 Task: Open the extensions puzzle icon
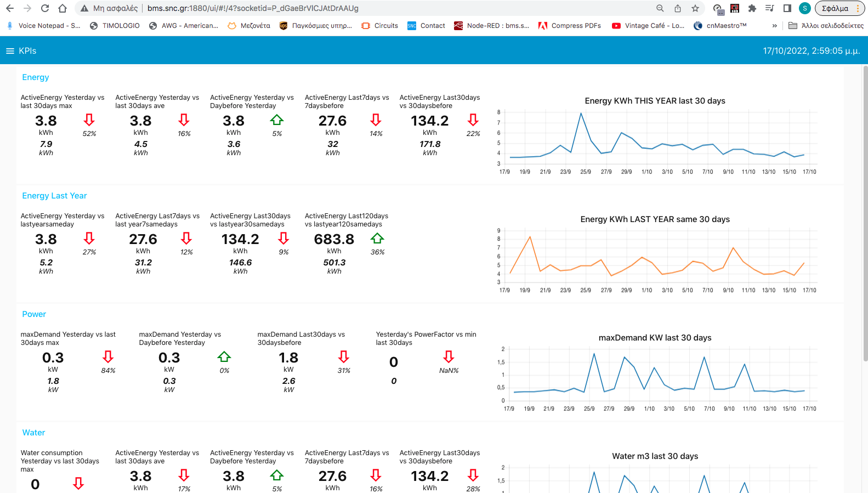point(752,8)
